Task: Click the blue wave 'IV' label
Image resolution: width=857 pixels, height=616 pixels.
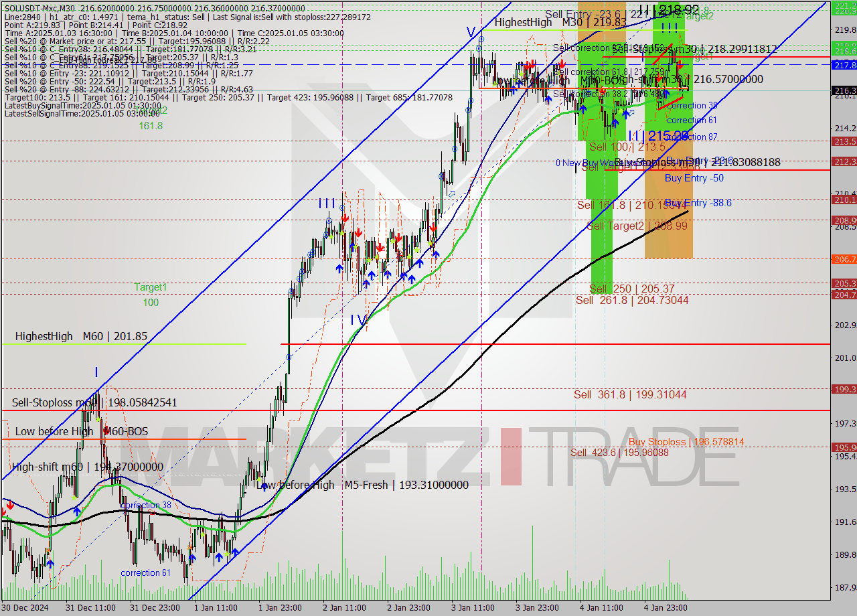Action: 359,320
